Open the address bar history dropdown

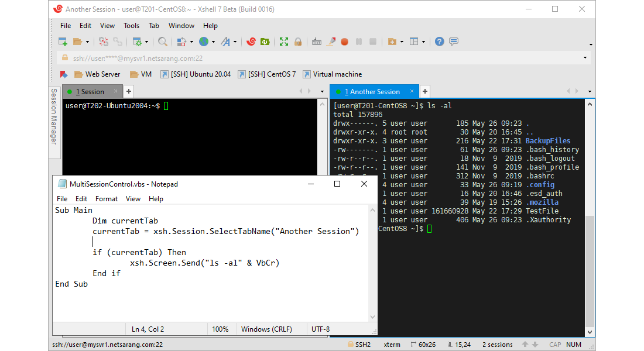(x=585, y=58)
